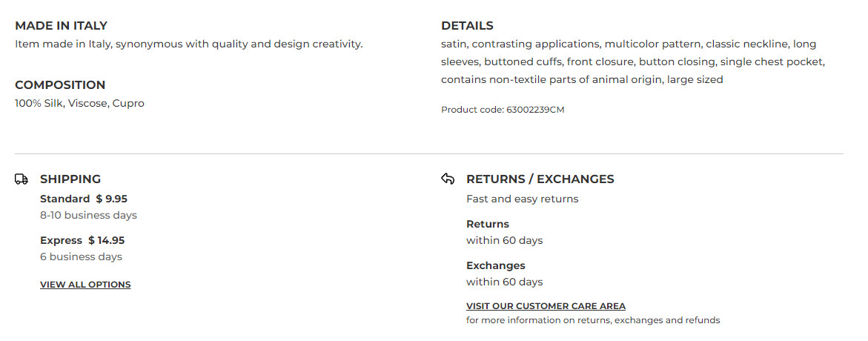The image size is (868, 341).
Task: Click the shipping truck icon
Action: (21, 179)
